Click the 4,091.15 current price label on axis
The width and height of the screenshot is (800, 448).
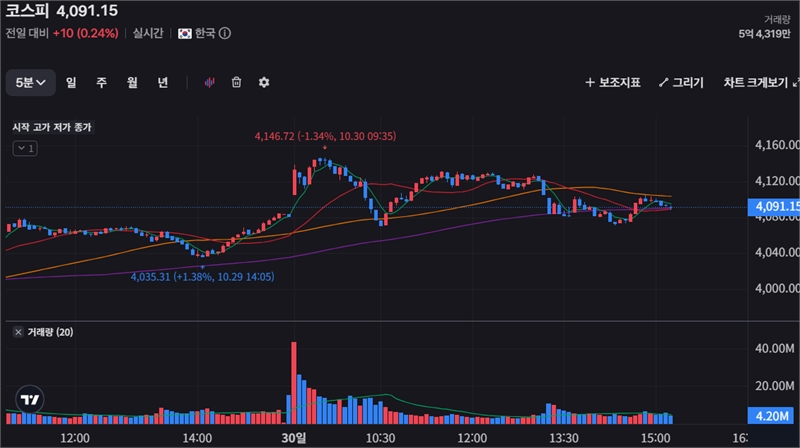[x=773, y=207]
